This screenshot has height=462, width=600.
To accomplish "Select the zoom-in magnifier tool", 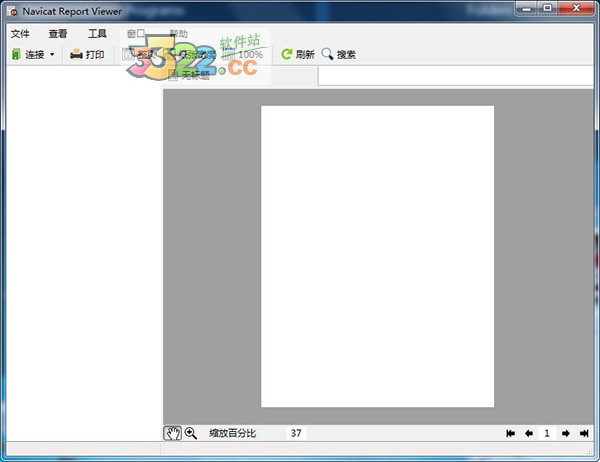I will tap(191, 433).
